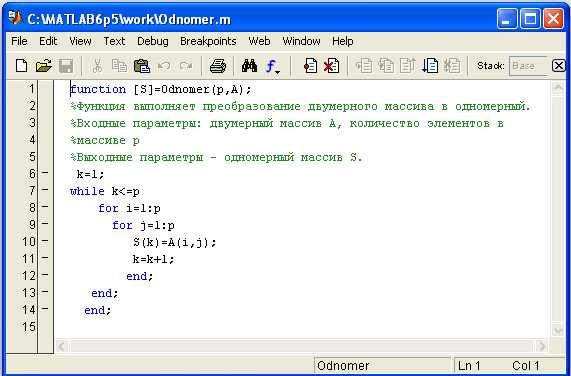Toggle breakpoint dash on line 14
The width and height of the screenshot is (571, 376).
click(x=45, y=309)
